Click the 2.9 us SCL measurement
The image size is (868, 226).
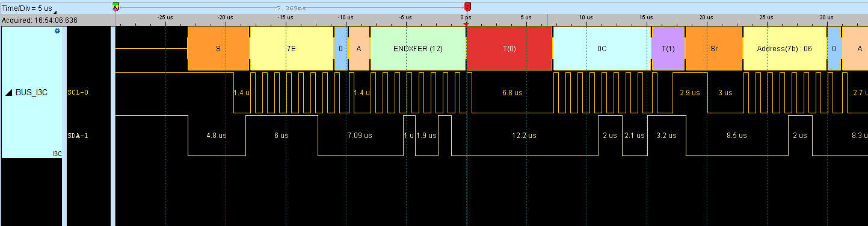pos(690,93)
